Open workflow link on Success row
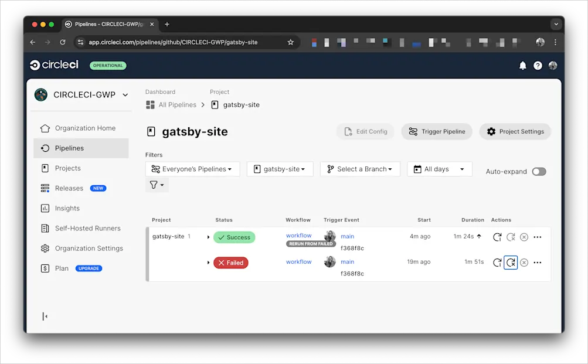 pos(299,236)
